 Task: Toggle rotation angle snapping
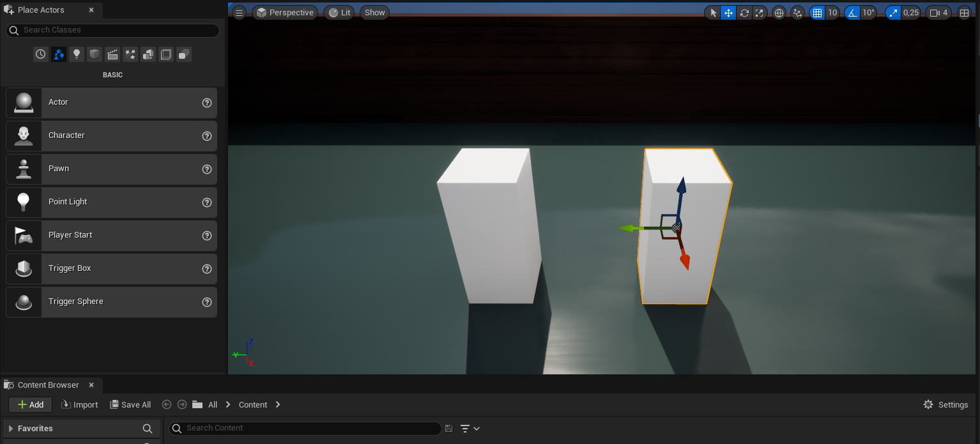[x=852, y=13]
